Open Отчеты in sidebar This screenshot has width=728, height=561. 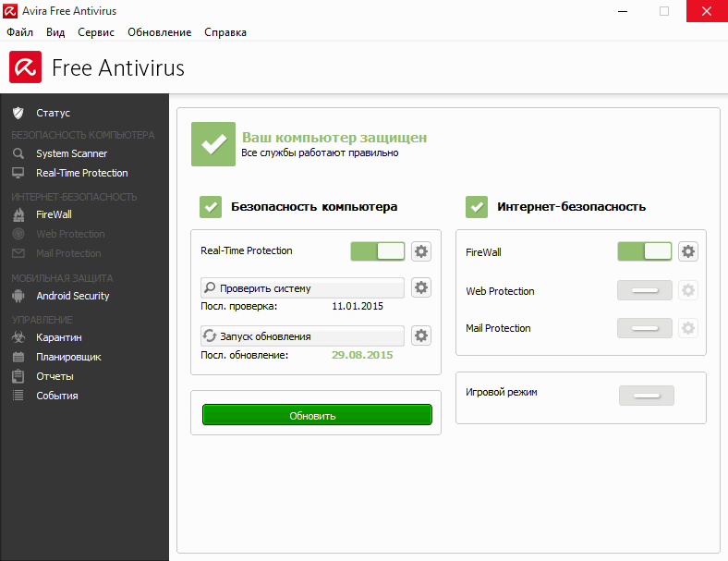[55, 376]
